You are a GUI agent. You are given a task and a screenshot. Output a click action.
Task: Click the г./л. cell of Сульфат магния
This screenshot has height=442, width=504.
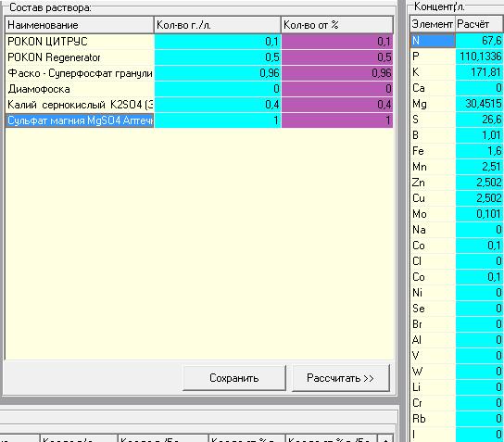[x=218, y=120]
